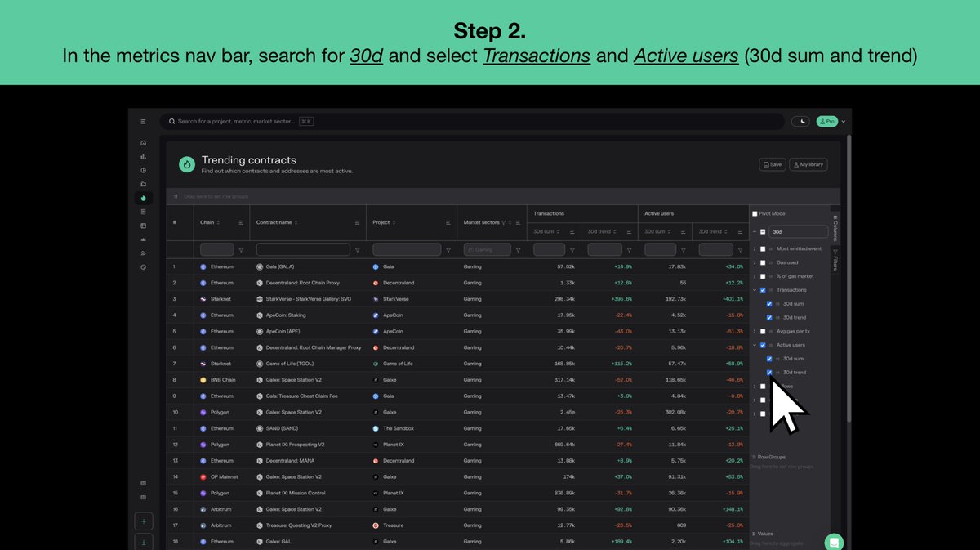The image size is (980, 550).
Task: Click The Sandbox project cell
Action: pos(411,428)
